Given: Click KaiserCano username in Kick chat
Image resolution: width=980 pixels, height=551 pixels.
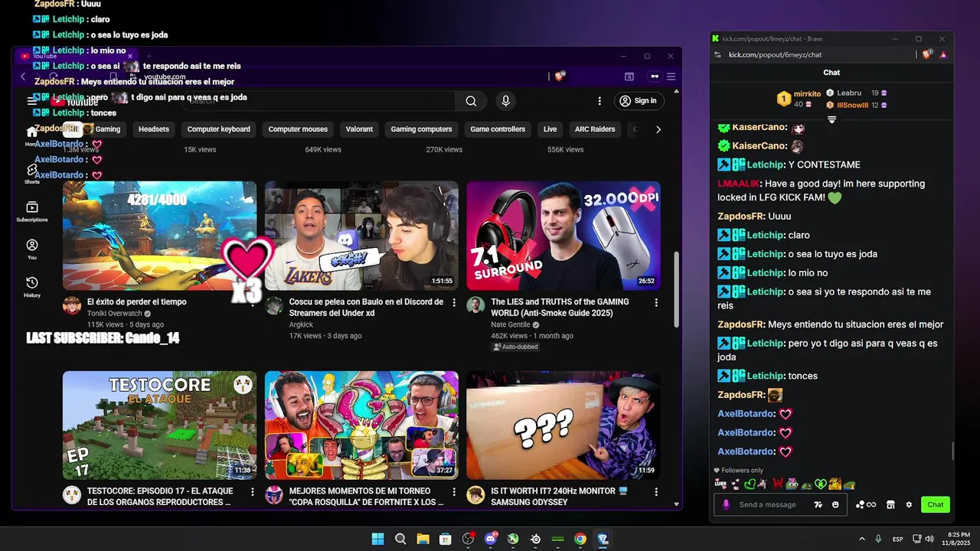Looking at the screenshot, I should click(x=759, y=145).
